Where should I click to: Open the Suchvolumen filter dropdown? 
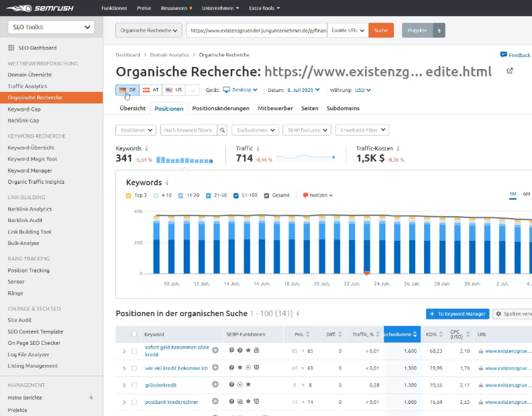click(255, 130)
